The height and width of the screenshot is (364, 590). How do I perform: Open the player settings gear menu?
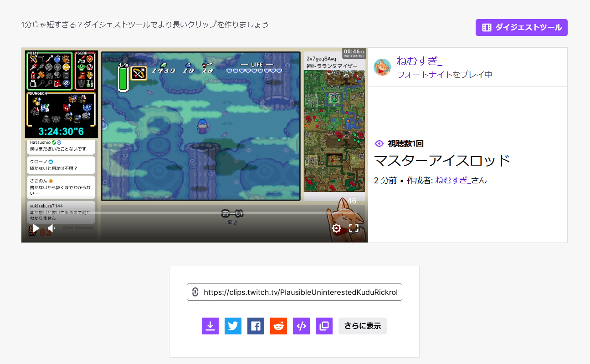click(336, 227)
